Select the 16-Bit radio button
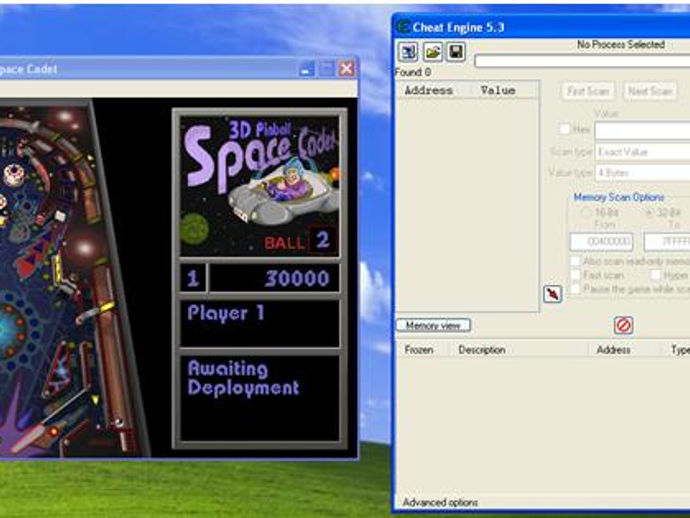The image size is (690, 518). point(586,213)
